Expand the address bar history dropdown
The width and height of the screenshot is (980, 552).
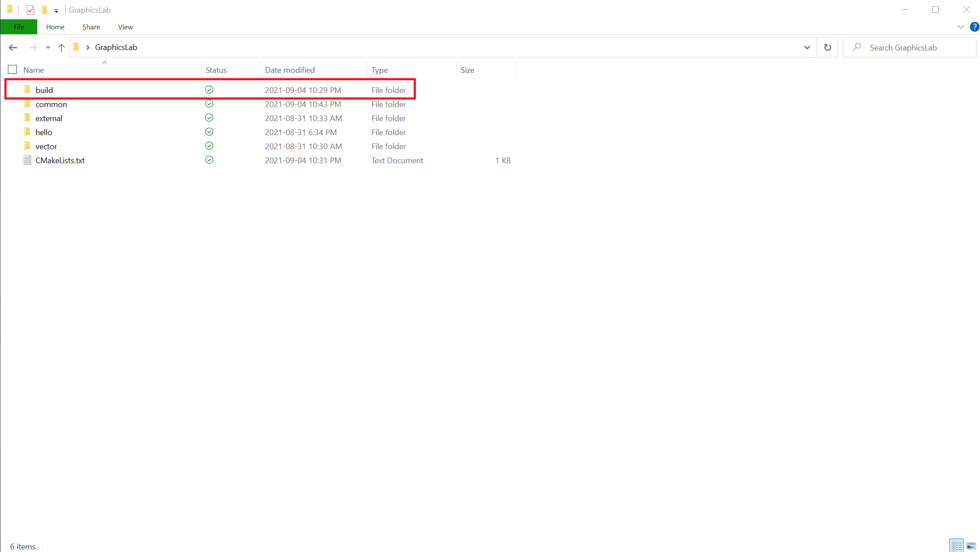(807, 47)
